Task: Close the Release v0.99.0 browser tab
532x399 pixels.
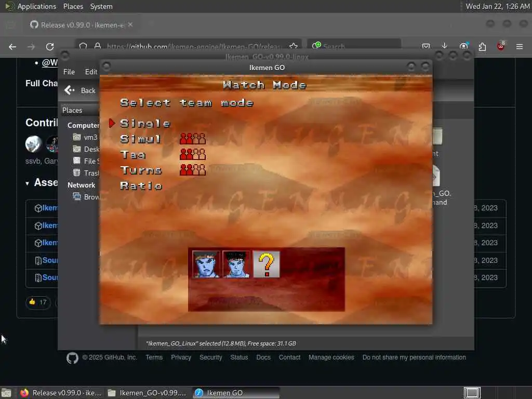Action: click(x=130, y=25)
